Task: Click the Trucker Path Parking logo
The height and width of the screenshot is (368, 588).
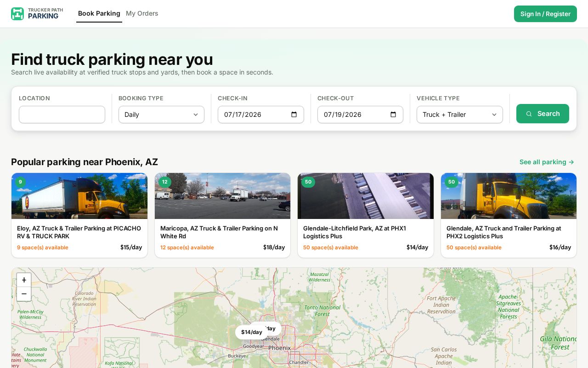Action: pos(37,13)
